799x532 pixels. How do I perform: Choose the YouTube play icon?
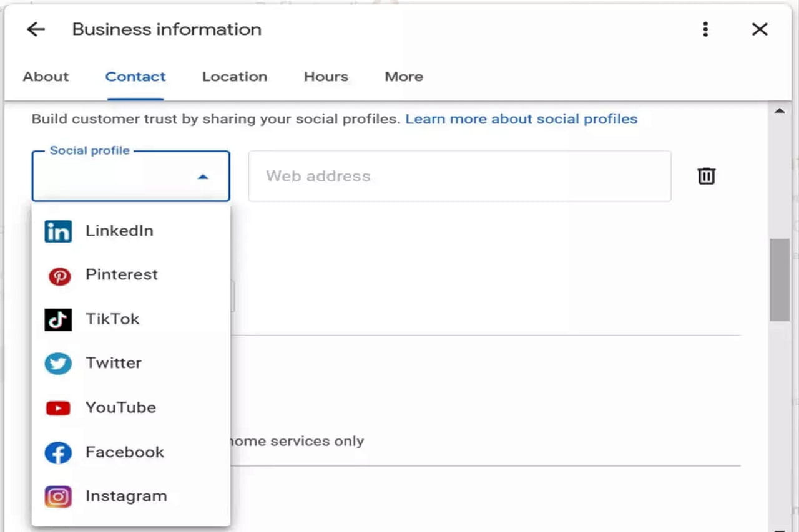(58, 409)
